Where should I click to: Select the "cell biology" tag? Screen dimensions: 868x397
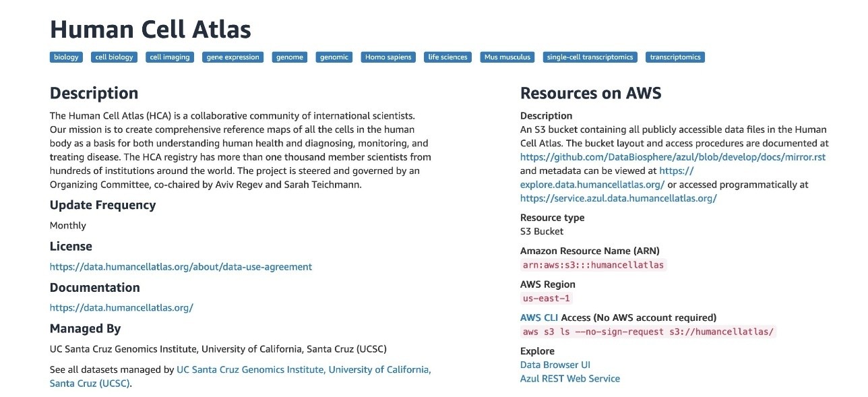(x=114, y=57)
